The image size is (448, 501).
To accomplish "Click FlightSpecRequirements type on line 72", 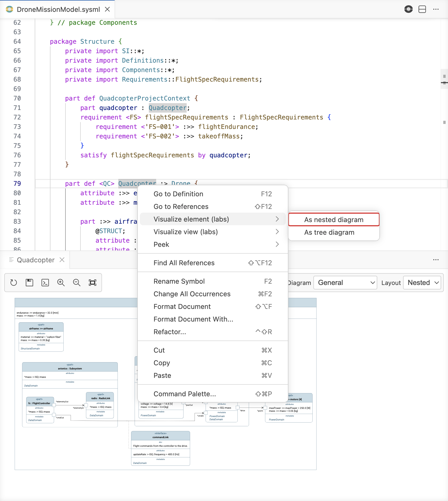I will (x=282, y=117).
